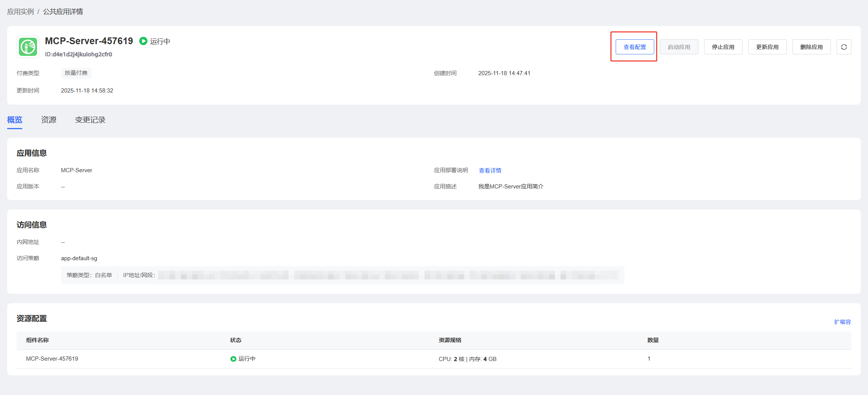
Task: Select the 概览 tab
Action: (15, 120)
